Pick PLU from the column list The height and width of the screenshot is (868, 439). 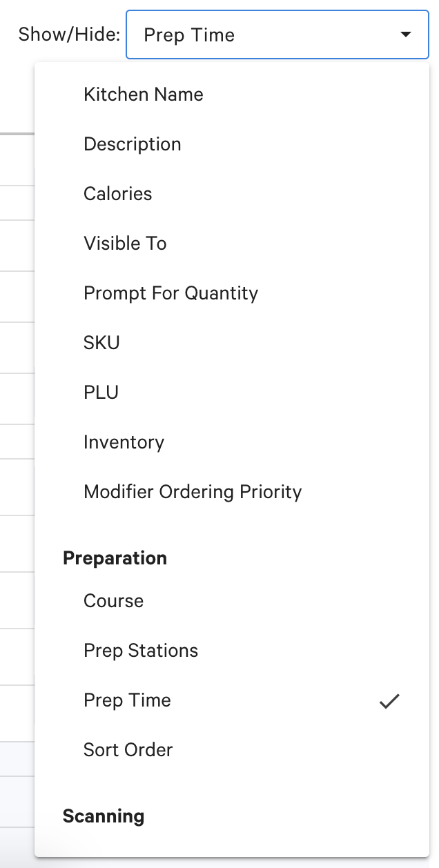[100, 393]
